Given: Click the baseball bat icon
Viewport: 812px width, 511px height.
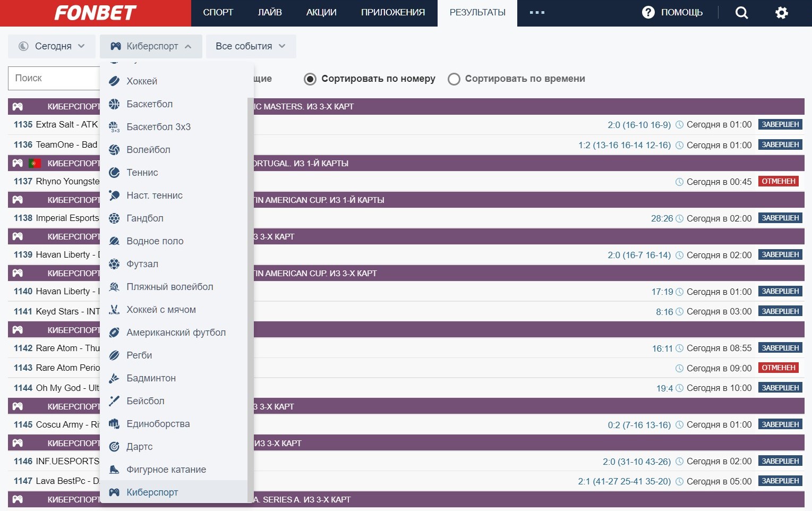Looking at the screenshot, I should pos(114,401).
